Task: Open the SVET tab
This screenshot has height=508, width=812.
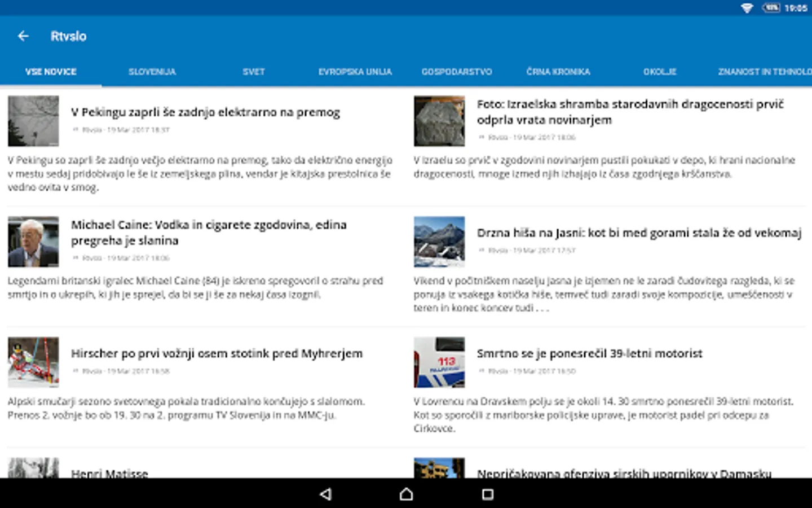Action: [x=254, y=72]
